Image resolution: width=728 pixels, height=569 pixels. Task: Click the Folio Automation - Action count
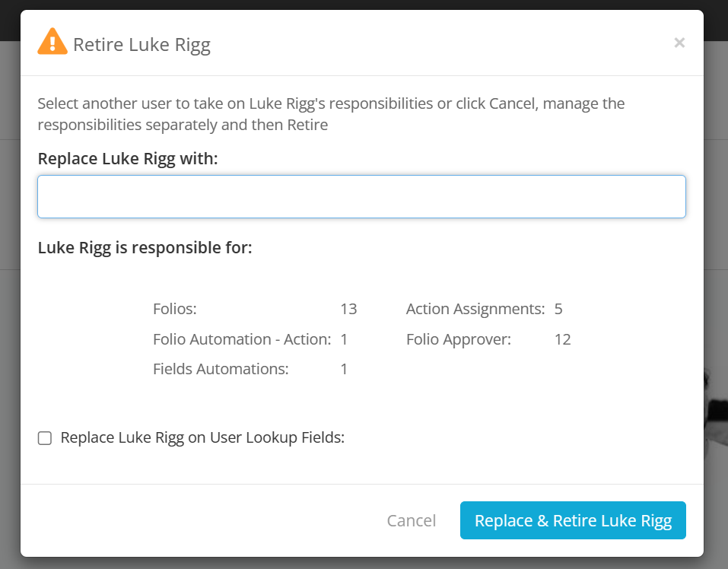[344, 339]
